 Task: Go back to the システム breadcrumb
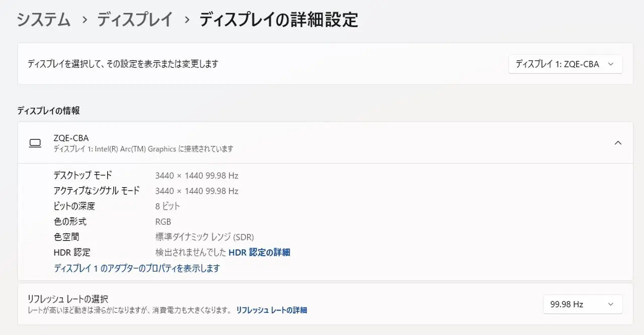pos(44,20)
